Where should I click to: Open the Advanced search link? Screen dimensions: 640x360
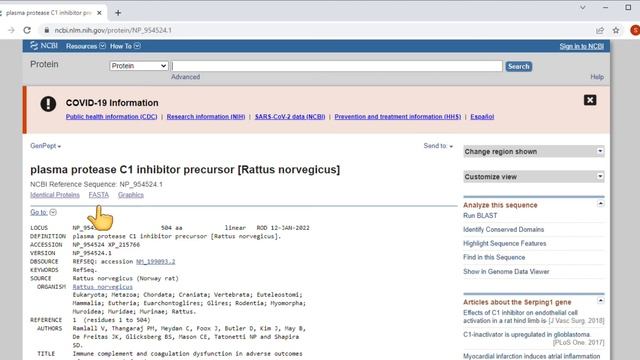point(185,77)
